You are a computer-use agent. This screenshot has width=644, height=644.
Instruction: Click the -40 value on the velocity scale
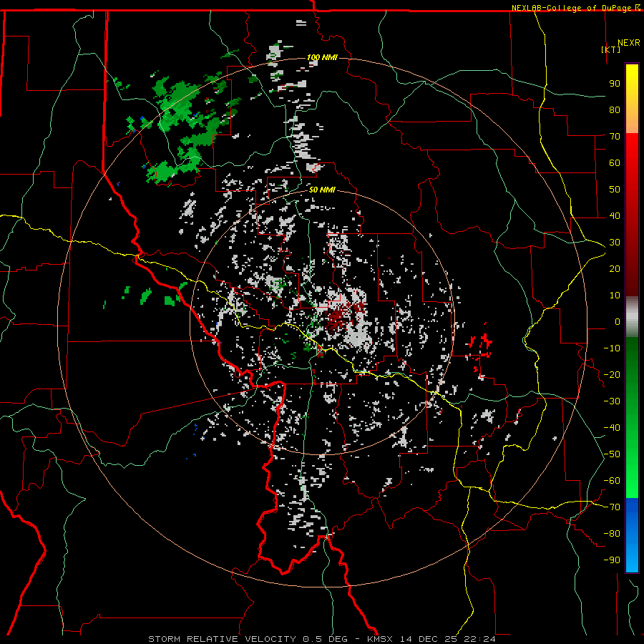coord(612,428)
